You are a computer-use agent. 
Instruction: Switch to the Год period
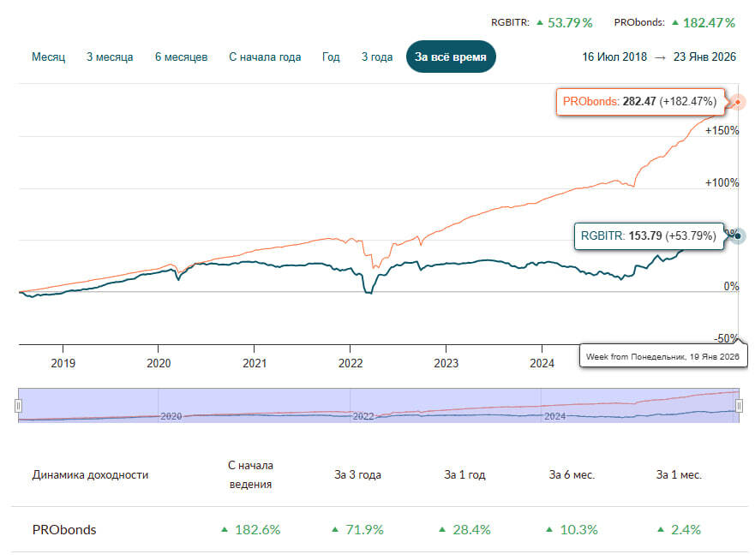click(x=331, y=57)
